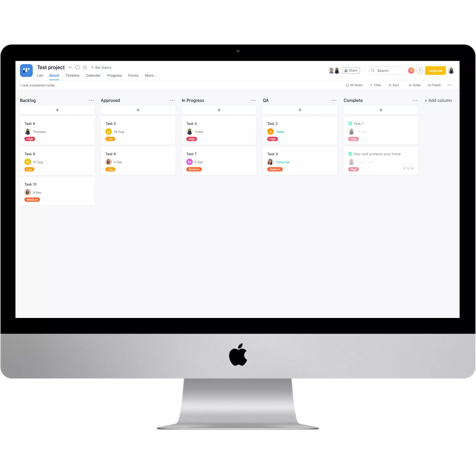
Task: Click the Upgrade button
Action: click(435, 71)
